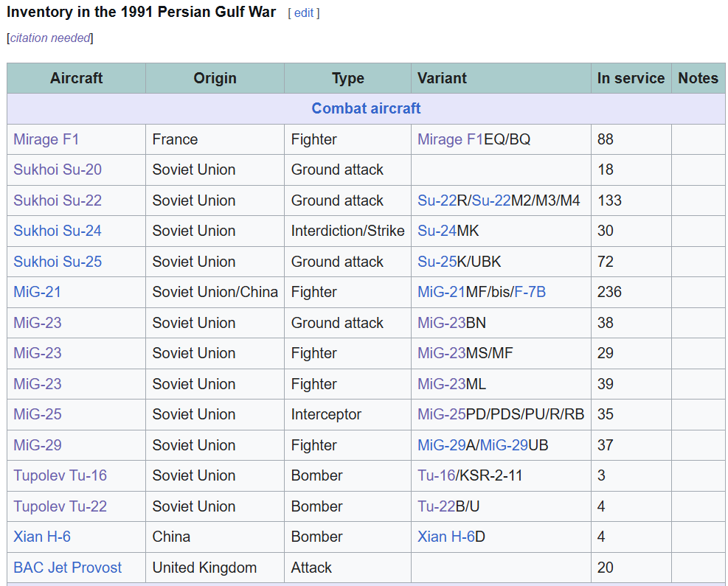Select the 72 in-service value

pyautogui.click(x=605, y=262)
